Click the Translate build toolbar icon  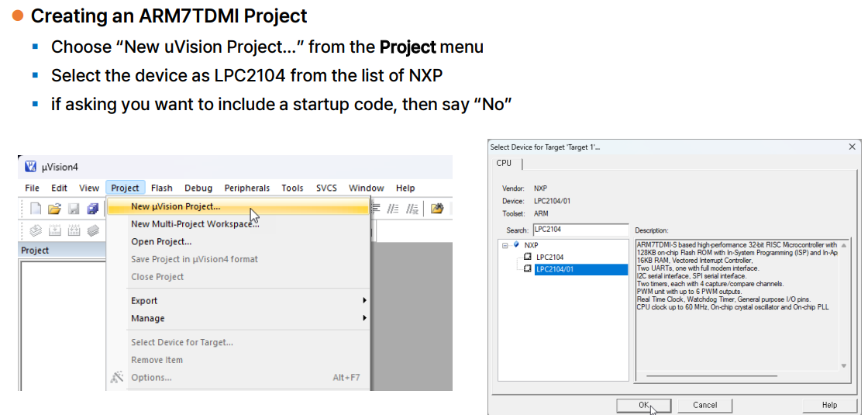(x=36, y=230)
